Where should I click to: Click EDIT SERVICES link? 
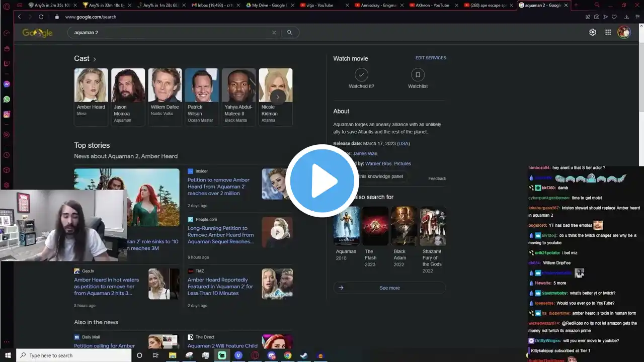pos(430,58)
